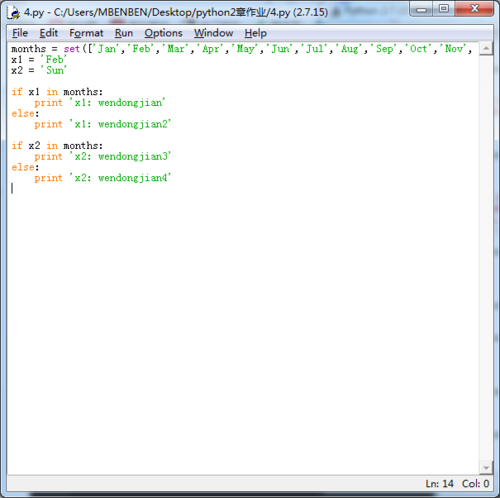Click the scroll down arrow

pyautogui.click(x=486, y=468)
